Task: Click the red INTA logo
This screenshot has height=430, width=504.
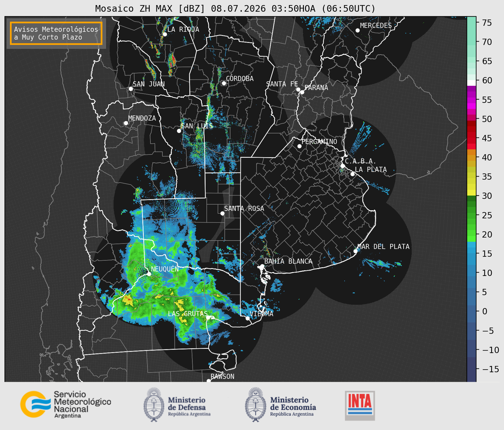Action: [x=360, y=405]
